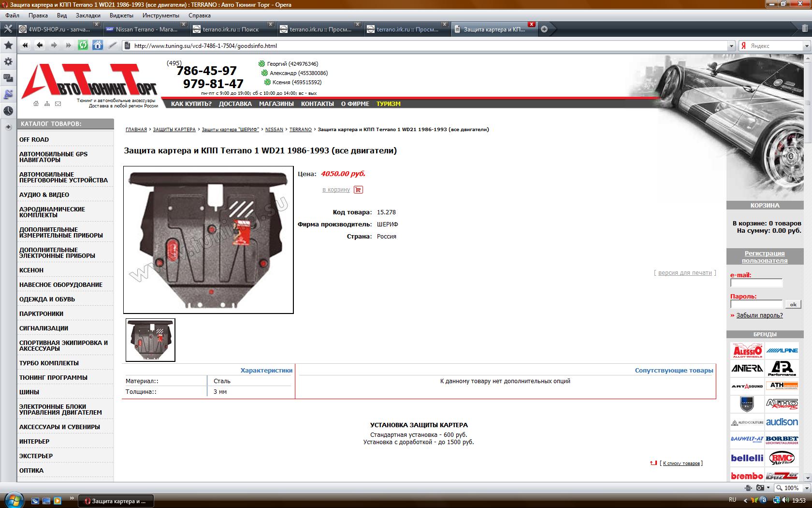Open the Закладки menu

87,15
